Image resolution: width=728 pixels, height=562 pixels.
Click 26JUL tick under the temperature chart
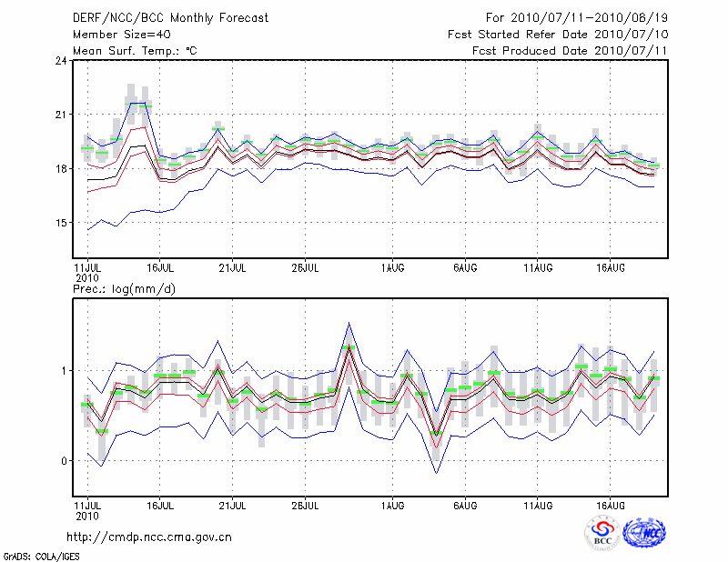click(305, 267)
